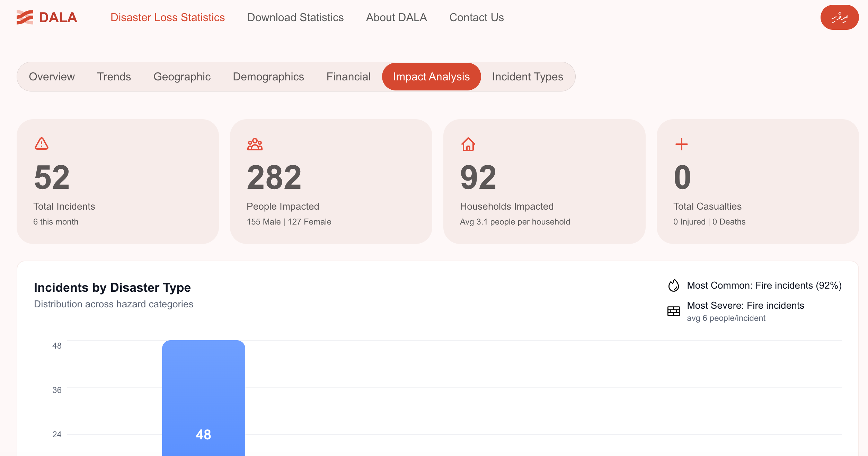The width and height of the screenshot is (868, 456).
Task: Click 'People Impacted' card label
Action: tap(283, 207)
